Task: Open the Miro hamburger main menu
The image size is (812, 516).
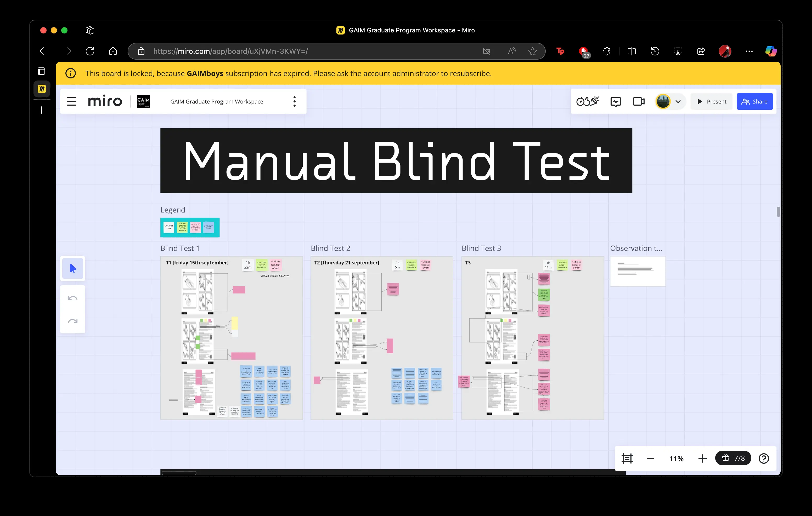Action: pyautogui.click(x=71, y=101)
